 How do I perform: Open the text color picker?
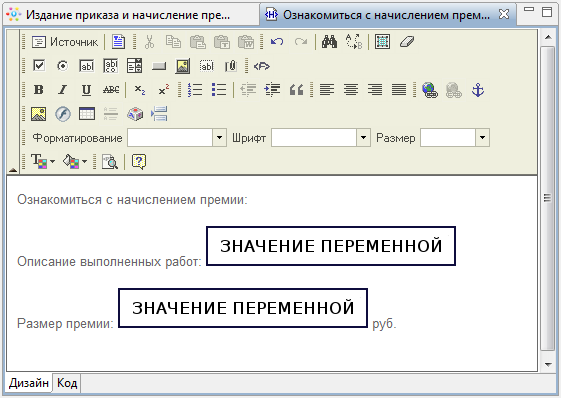(x=43, y=161)
